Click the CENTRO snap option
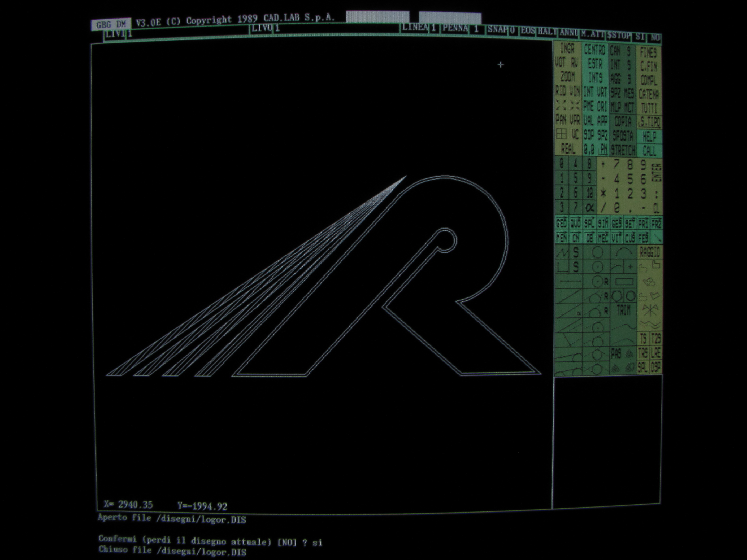 595,50
